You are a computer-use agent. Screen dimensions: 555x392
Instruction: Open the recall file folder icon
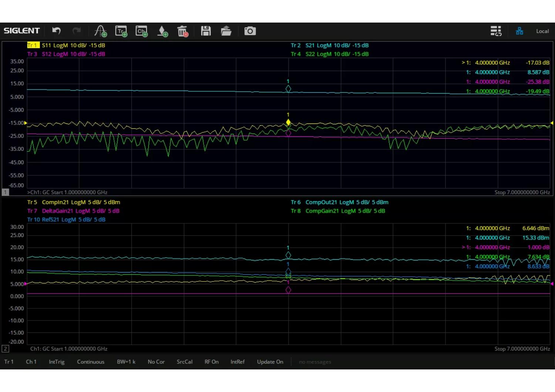(x=226, y=31)
